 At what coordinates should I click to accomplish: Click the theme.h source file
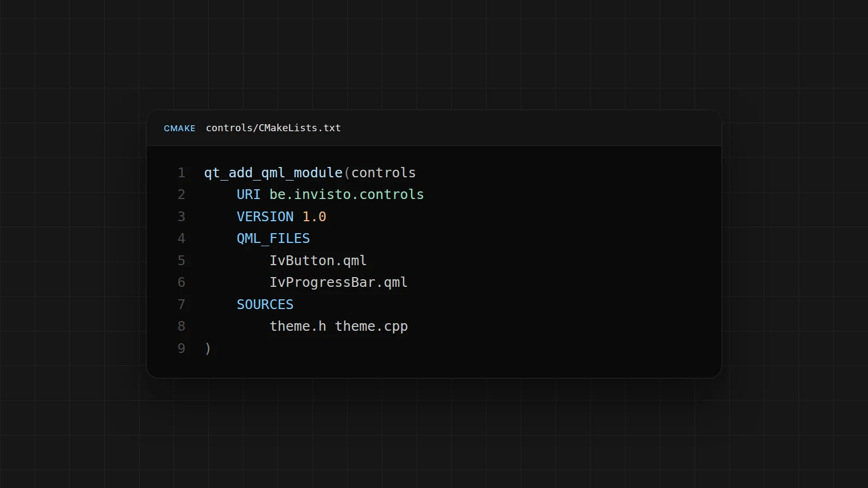(298, 326)
